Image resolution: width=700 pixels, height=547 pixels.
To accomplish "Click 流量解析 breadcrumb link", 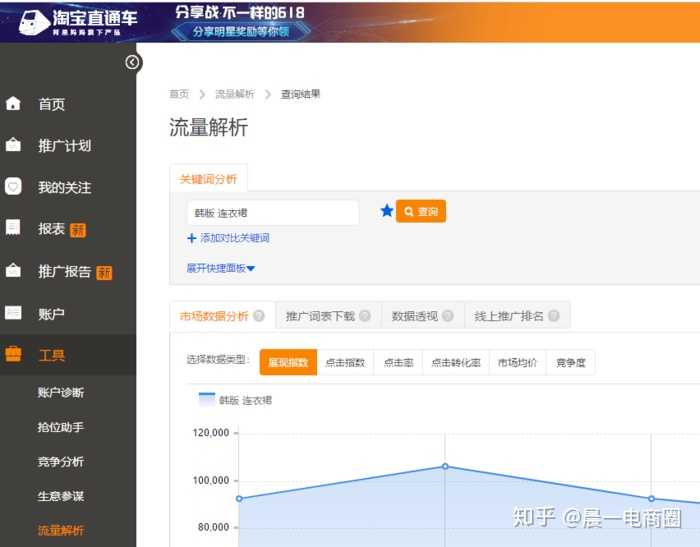I will [234, 94].
